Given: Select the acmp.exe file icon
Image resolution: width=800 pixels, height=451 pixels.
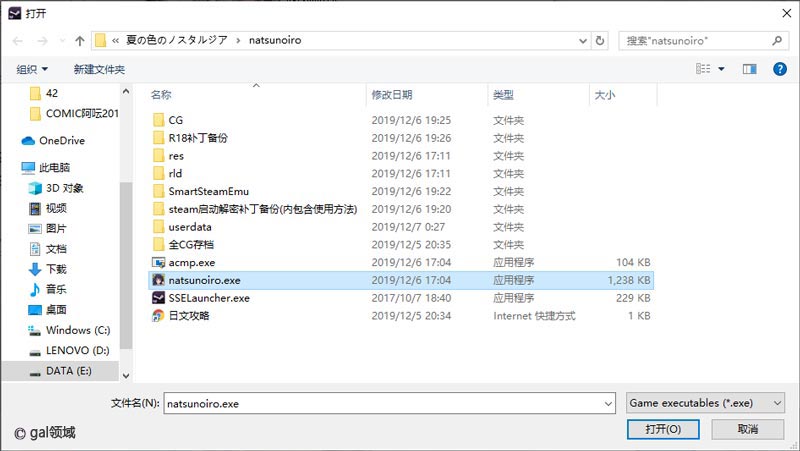Looking at the screenshot, I should [x=158, y=263].
